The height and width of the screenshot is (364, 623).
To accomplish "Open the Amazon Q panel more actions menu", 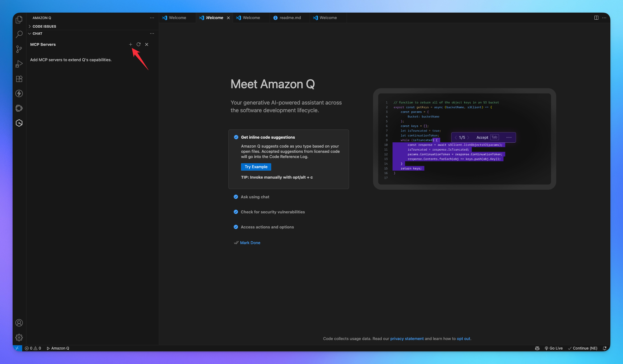I will click(152, 18).
